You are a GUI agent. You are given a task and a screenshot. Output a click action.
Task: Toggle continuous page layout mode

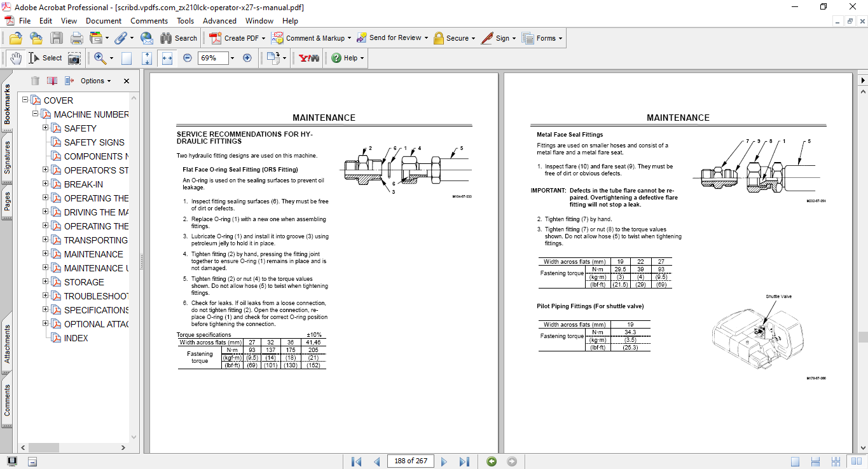815,460
